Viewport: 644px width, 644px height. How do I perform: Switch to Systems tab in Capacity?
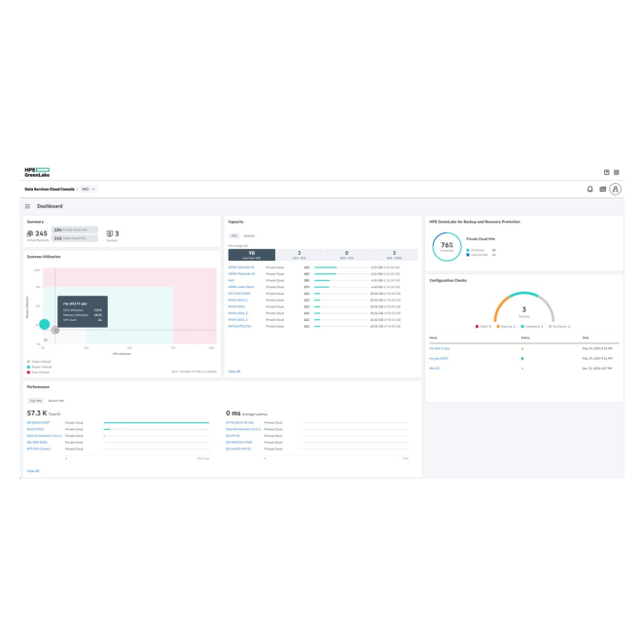(249, 235)
